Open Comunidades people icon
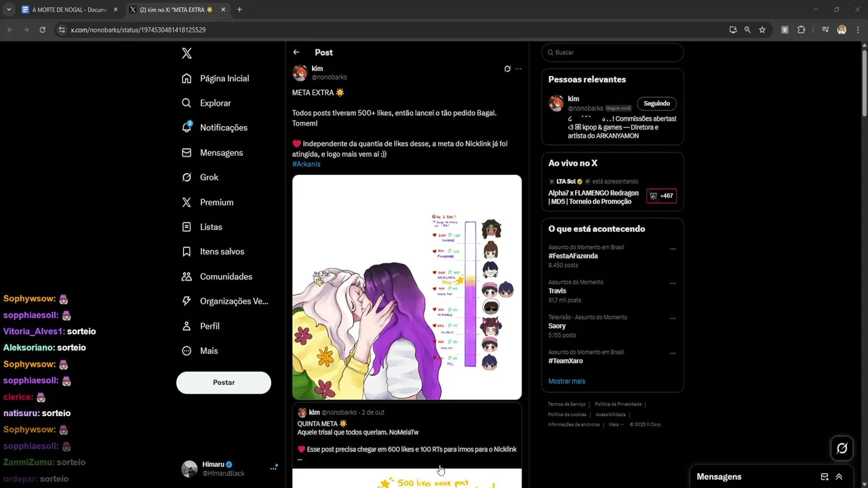The height and width of the screenshot is (488, 868). coord(186,277)
